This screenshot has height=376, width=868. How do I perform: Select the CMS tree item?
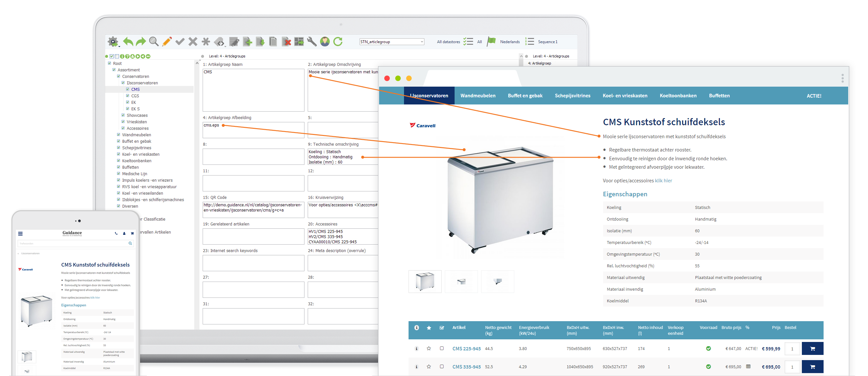click(x=136, y=89)
